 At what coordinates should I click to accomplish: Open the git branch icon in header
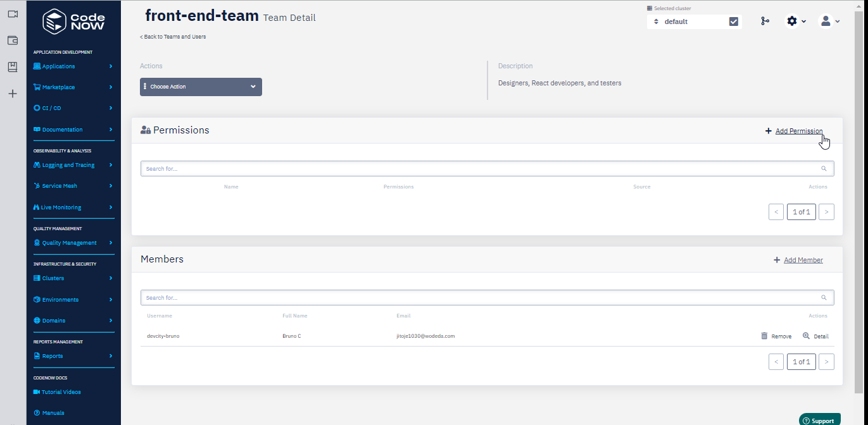click(x=765, y=21)
